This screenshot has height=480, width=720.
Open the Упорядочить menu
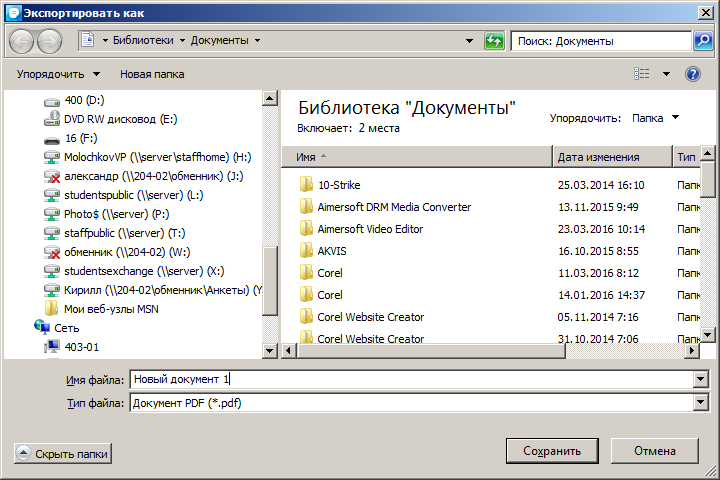(58, 74)
